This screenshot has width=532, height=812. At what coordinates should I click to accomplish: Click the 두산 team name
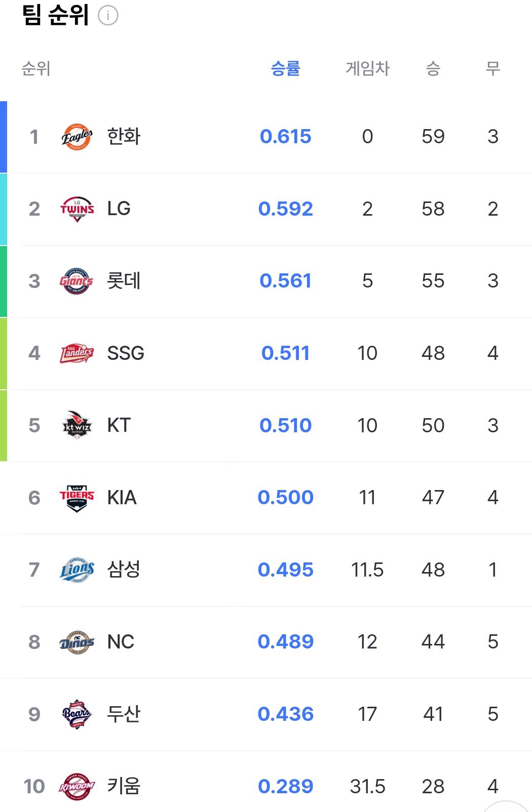pos(124,714)
